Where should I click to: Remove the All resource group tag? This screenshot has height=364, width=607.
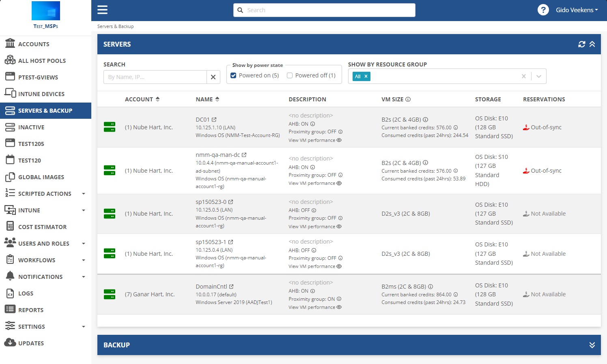366,76
